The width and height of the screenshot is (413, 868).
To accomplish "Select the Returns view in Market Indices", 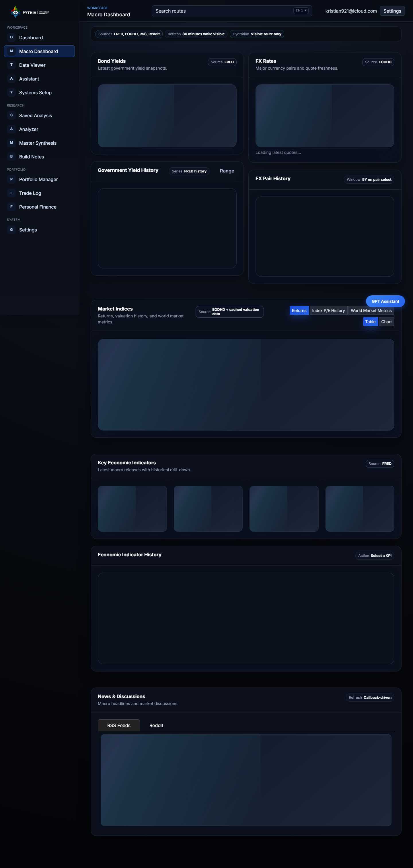I will [299, 310].
